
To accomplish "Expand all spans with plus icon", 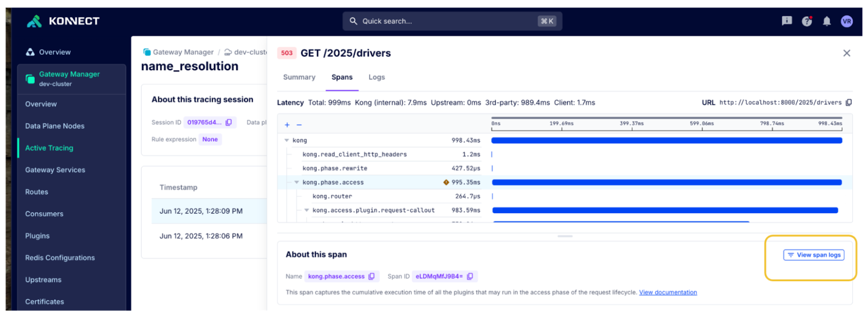I will (287, 125).
